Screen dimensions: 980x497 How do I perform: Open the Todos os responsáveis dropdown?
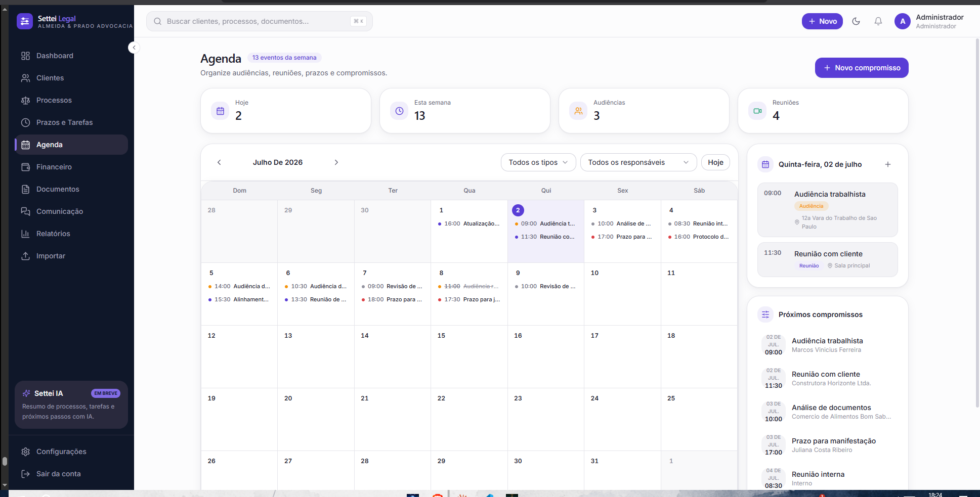(638, 162)
